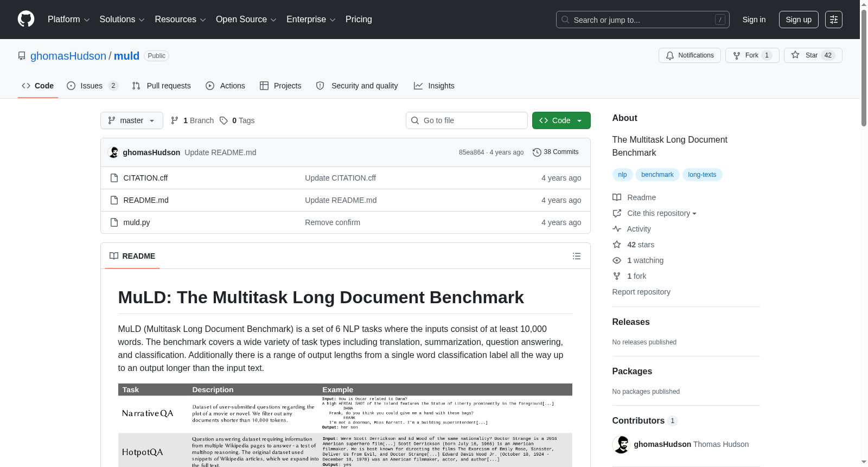Click the 1 Branch link

click(192, 120)
